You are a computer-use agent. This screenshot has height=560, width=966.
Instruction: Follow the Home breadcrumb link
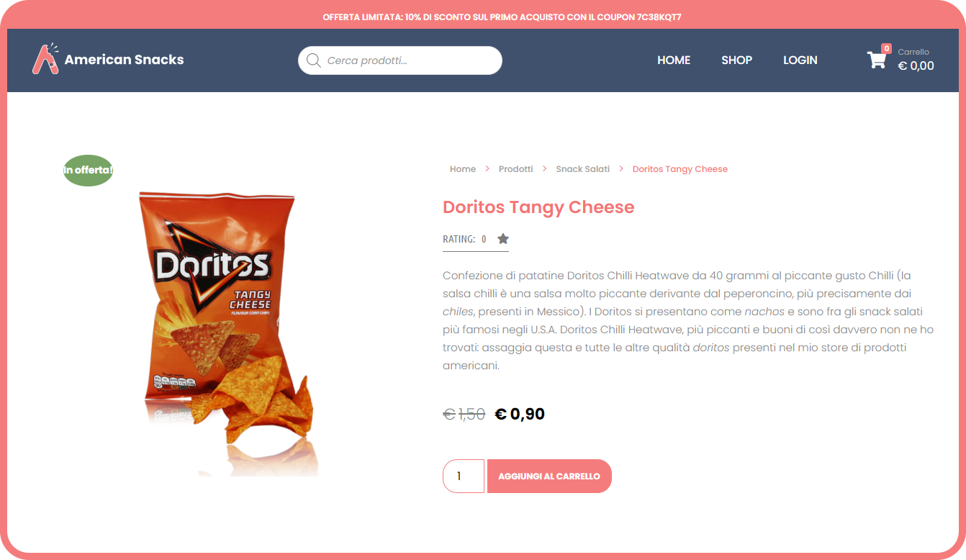click(x=463, y=169)
